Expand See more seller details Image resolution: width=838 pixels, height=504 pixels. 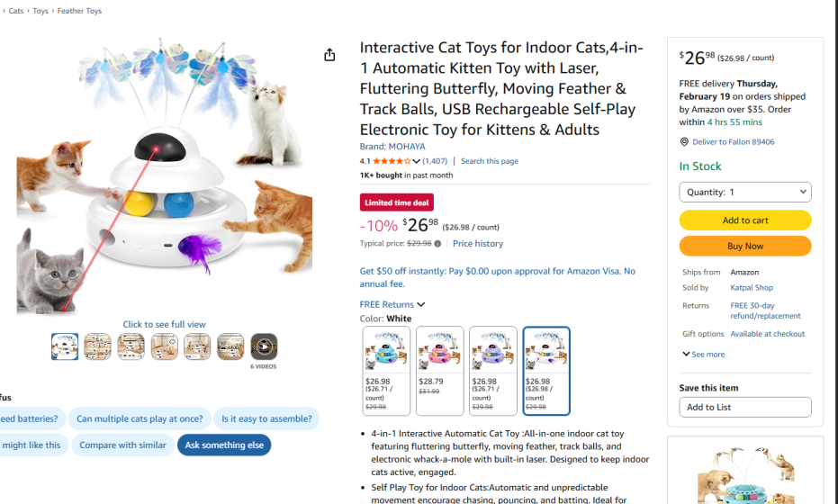(x=703, y=355)
